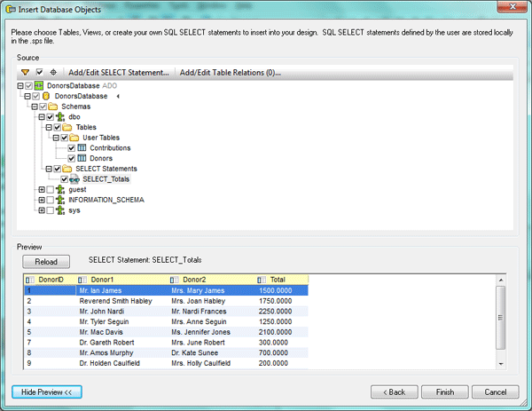Screen dimensions: 532x411
Task: Click the checked-objects toolbar icon
Action: [39, 73]
